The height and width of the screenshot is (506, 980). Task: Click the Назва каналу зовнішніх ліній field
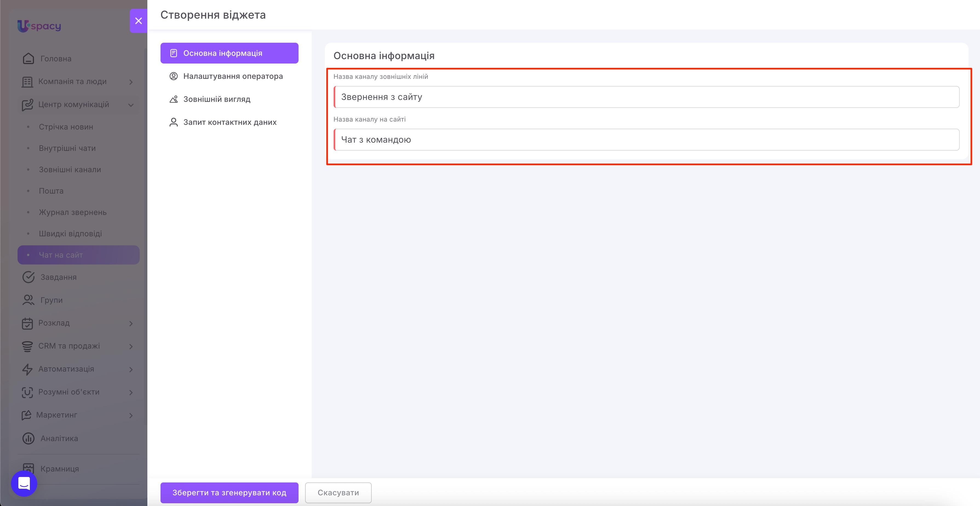[x=646, y=97]
